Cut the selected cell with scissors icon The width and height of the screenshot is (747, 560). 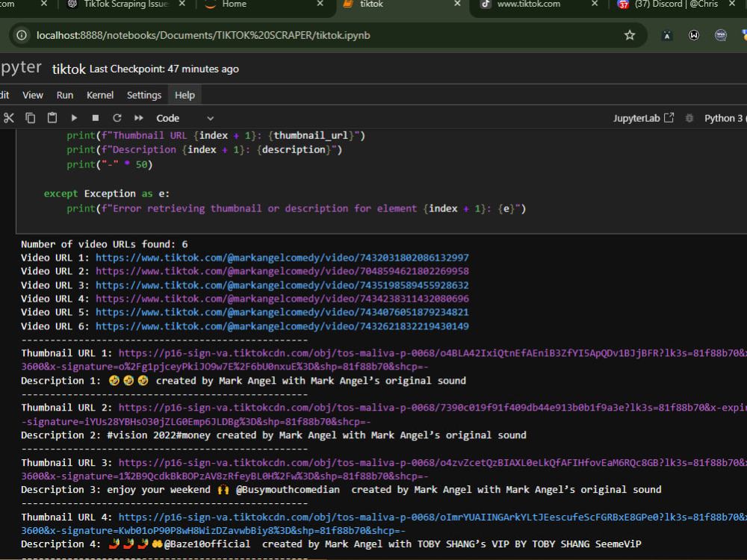pyautogui.click(x=8, y=118)
